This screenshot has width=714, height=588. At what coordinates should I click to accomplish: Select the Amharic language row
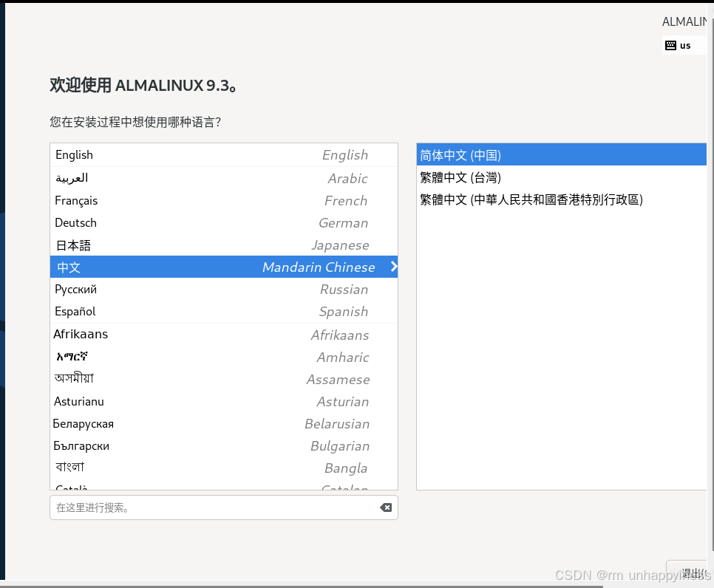click(x=223, y=357)
